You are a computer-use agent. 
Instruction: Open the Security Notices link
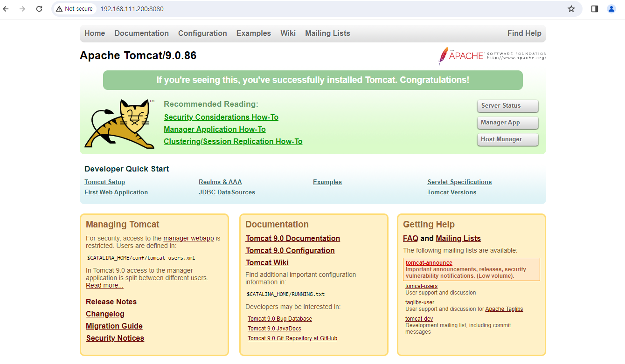[x=115, y=338]
